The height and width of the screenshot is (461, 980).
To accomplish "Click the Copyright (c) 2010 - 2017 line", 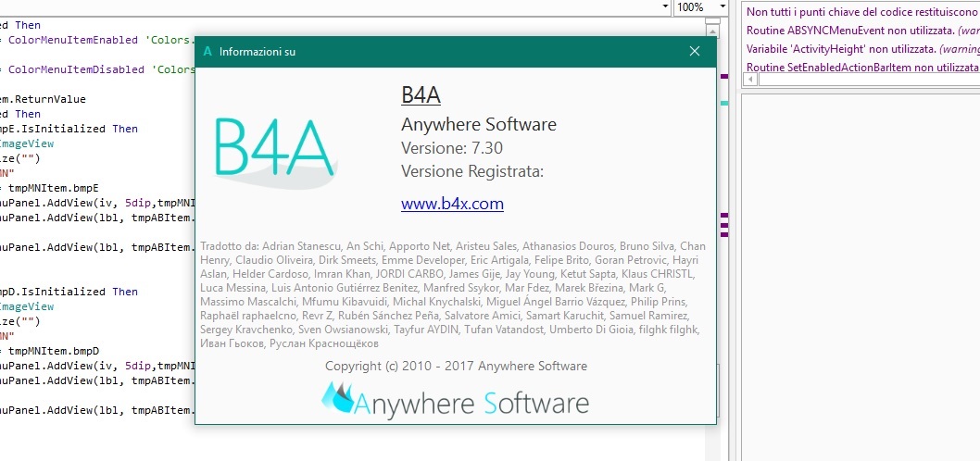I will (x=457, y=366).
